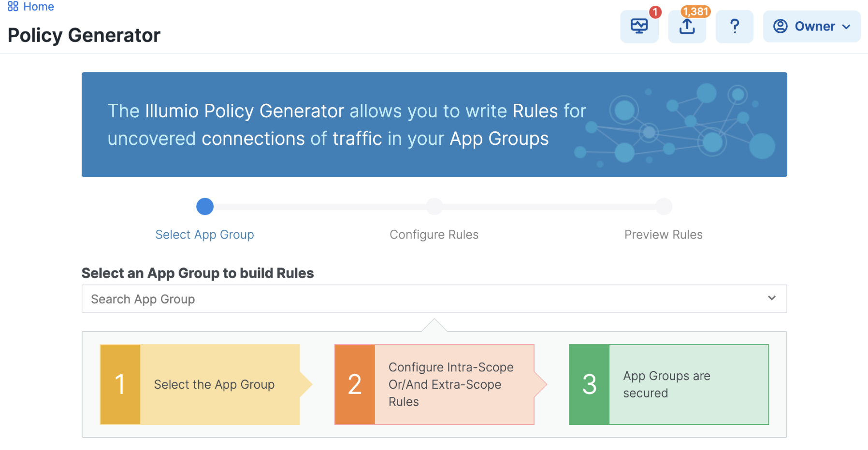The height and width of the screenshot is (450, 868).
Task: Click the user avatar in the Owner button
Action: (780, 26)
